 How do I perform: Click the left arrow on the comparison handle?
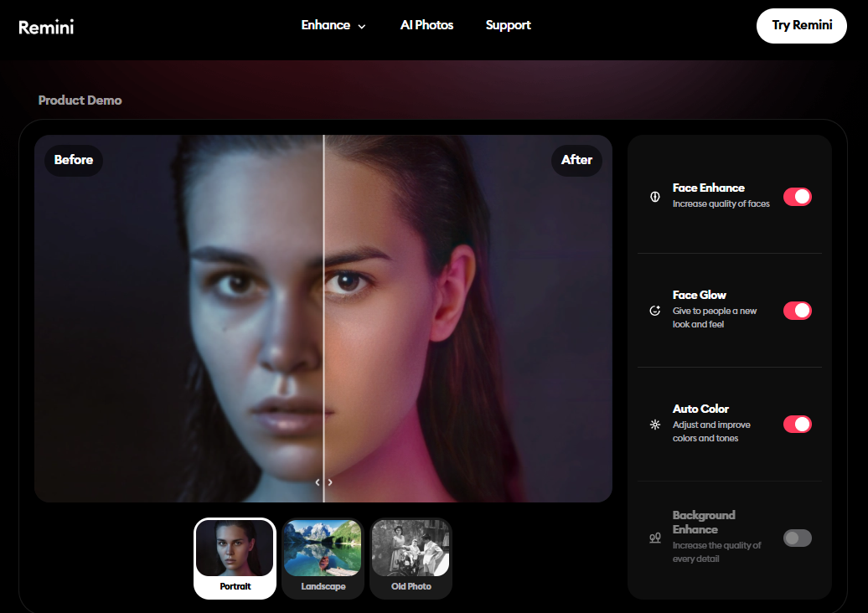coord(318,482)
